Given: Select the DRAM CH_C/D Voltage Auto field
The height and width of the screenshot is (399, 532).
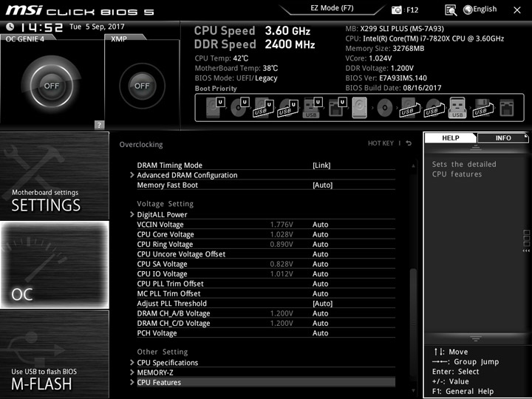Looking at the screenshot, I should (x=320, y=323).
